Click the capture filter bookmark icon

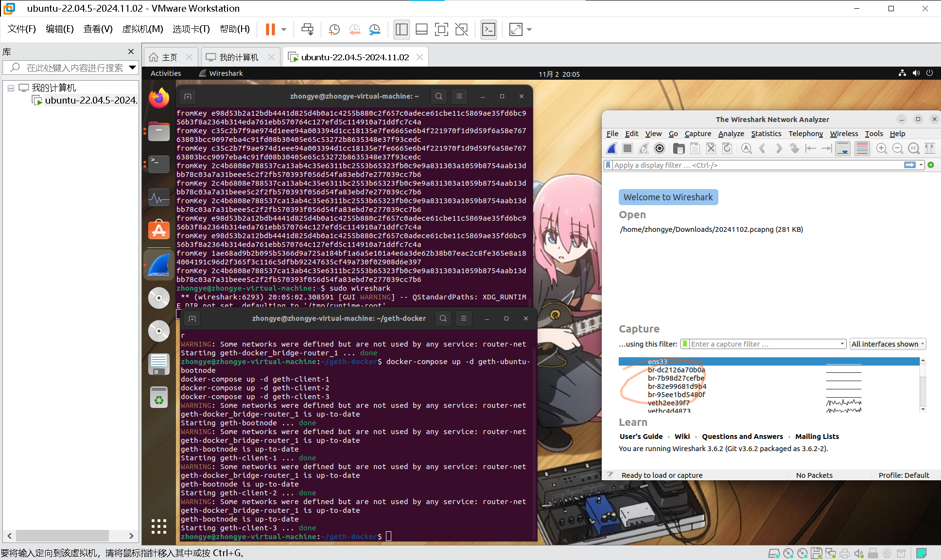point(685,344)
